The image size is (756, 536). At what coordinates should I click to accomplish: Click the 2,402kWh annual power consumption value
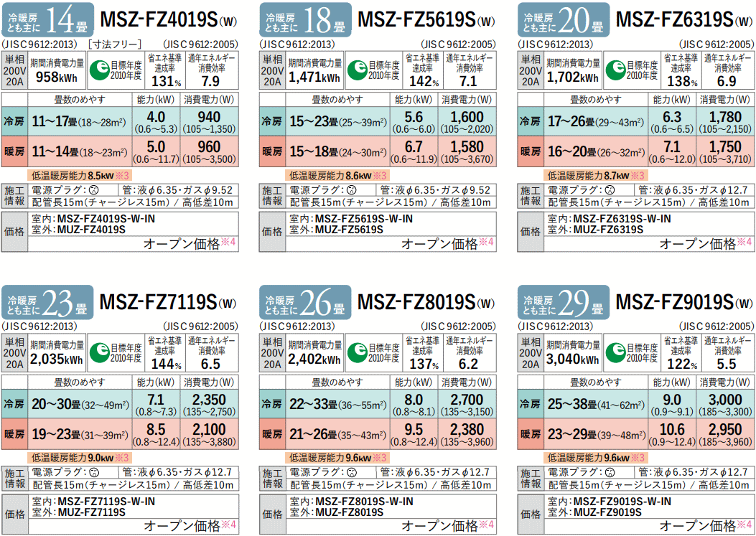(314, 359)
